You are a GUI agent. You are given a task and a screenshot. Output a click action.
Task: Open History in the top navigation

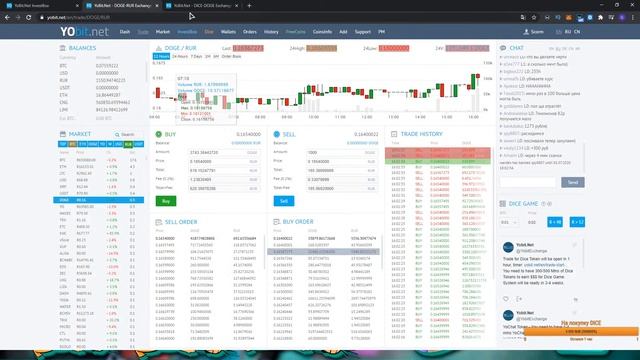[x=271, y=32]
